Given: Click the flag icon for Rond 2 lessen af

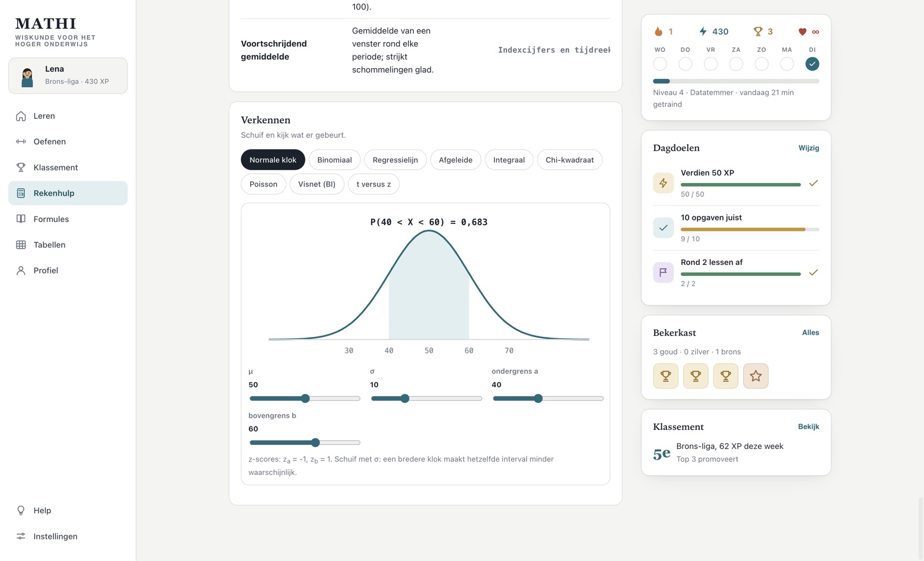Looking at the screenshot, I should click(x=663, y=272).
